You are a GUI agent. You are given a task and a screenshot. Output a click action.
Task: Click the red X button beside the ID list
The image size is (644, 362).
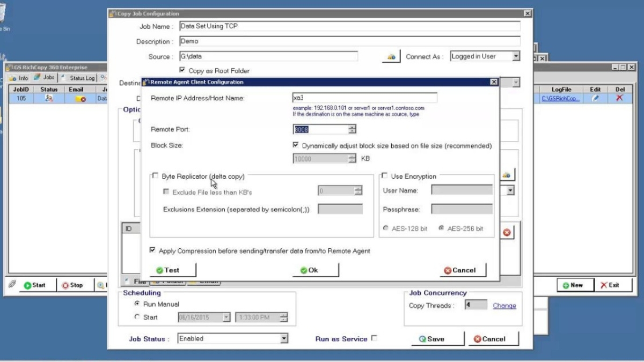click(x=507, y=232)
